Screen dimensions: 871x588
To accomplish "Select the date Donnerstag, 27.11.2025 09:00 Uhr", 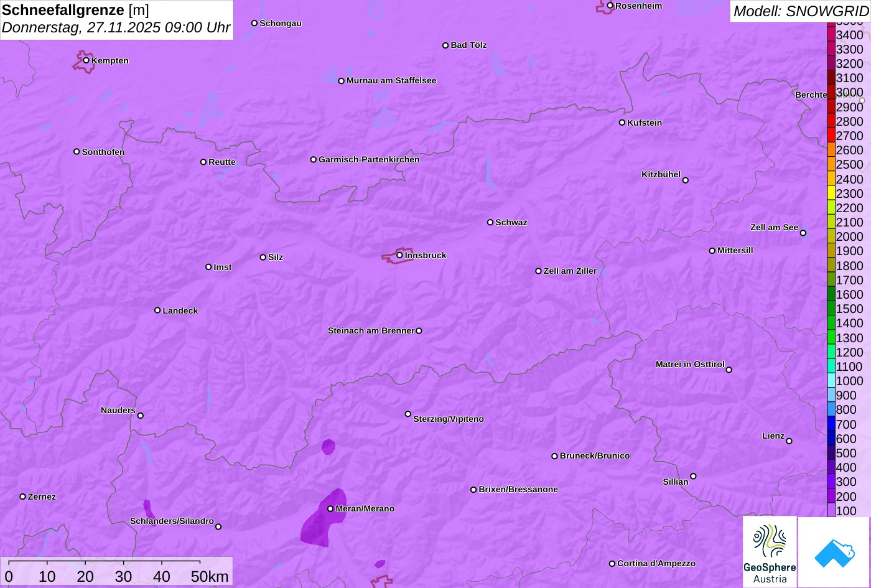I will point(116,28).
